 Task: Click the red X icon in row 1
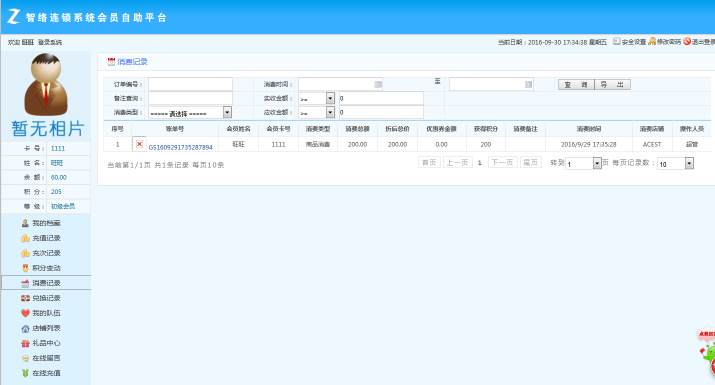pos(140,144)
